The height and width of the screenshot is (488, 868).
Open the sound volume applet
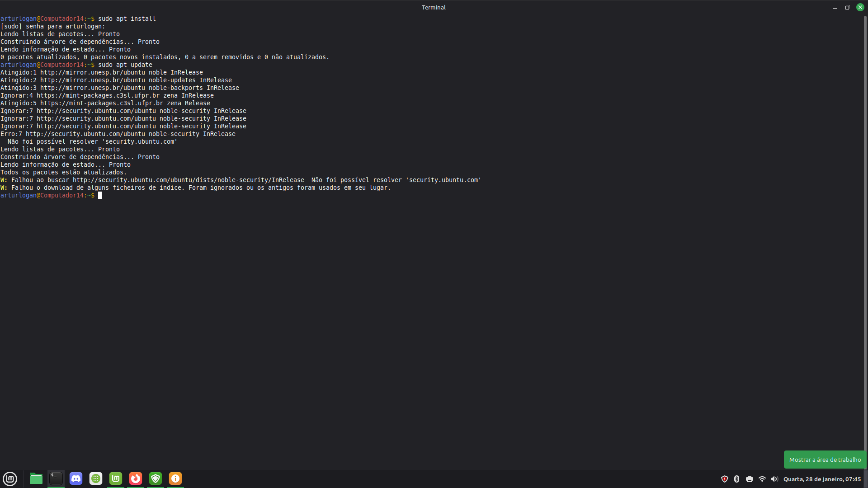click(x=774, y=479)
